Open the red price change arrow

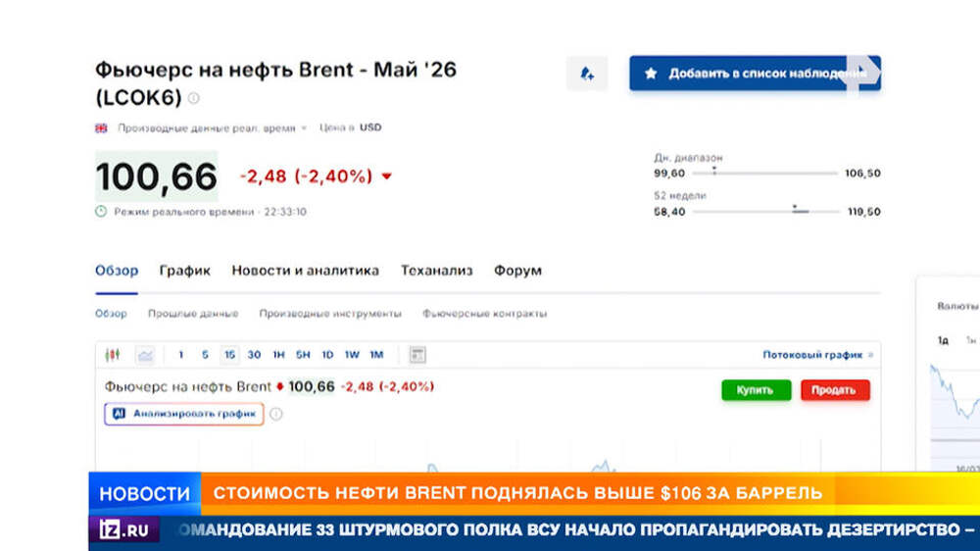pyautogui.click(x=386, y=177)
